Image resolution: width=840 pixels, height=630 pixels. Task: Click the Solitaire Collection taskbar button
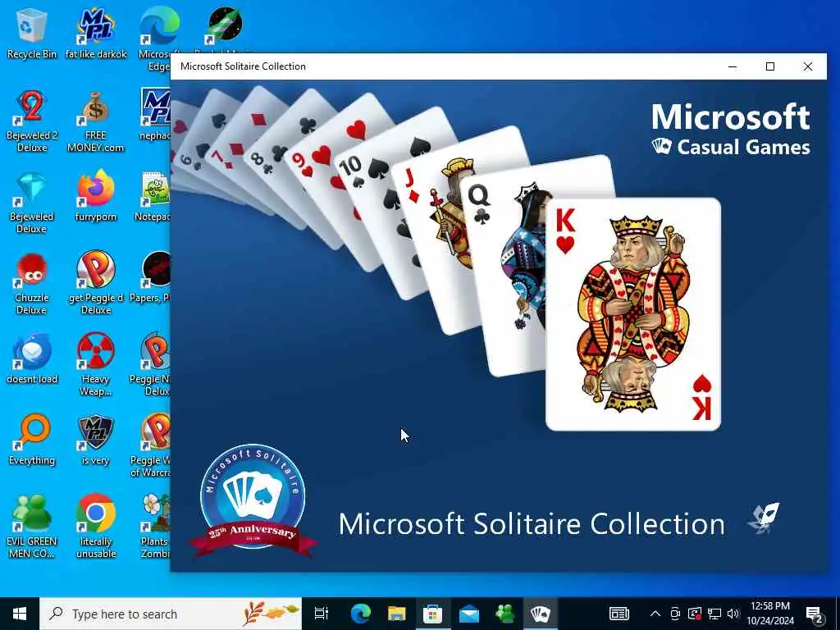[x=541, y=614]
